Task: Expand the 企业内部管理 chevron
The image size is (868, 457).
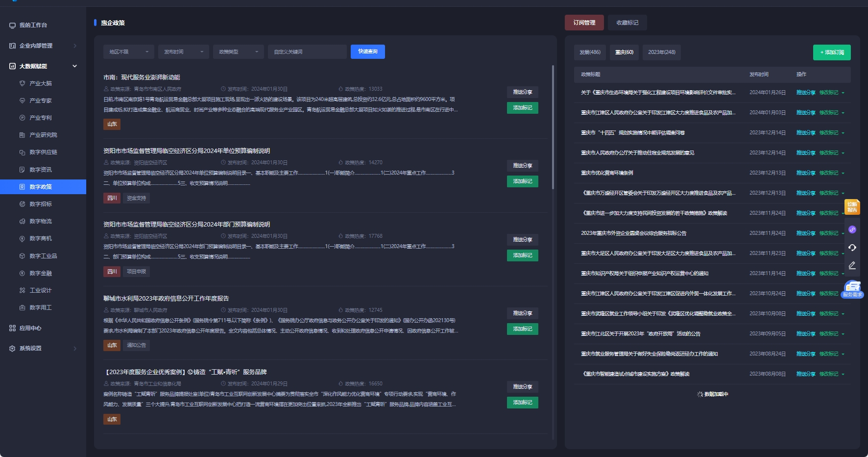Action: click(x=75, y=46)
